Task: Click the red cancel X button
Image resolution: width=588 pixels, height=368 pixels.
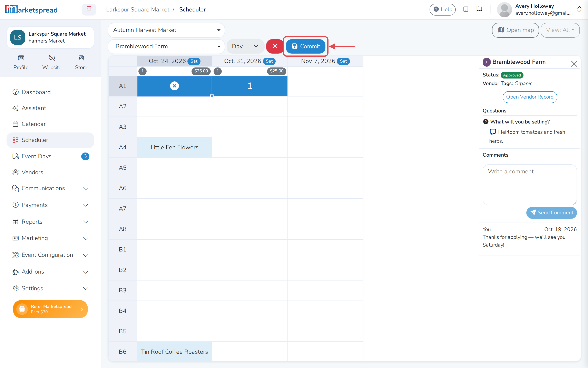Action: pos(275,46)
